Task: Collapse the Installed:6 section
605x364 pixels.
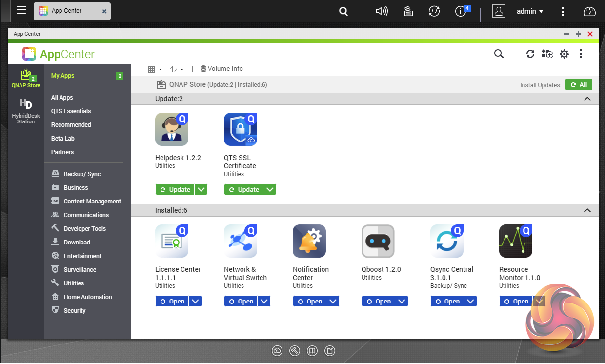Action: pyautogui.click(x=587, y=211)
